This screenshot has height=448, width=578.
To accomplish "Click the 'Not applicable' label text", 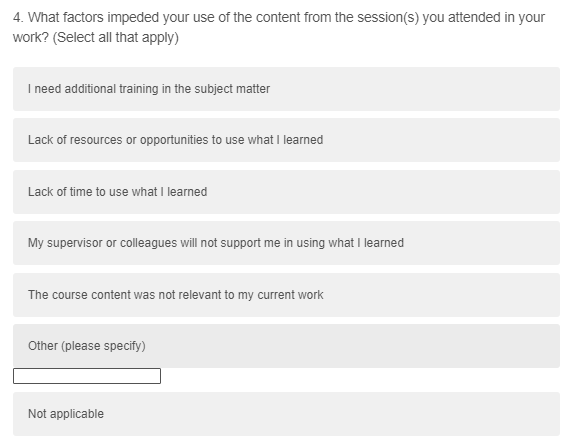I will [x=66, y=414].
